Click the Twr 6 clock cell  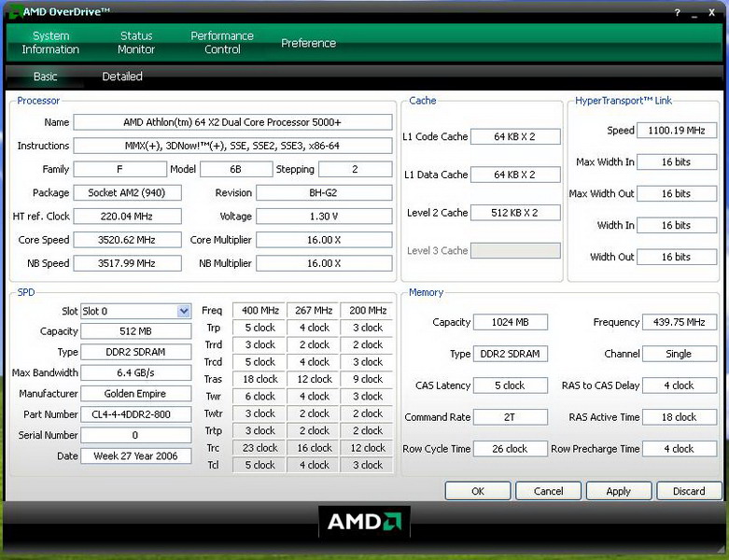(x=259, y=397)
